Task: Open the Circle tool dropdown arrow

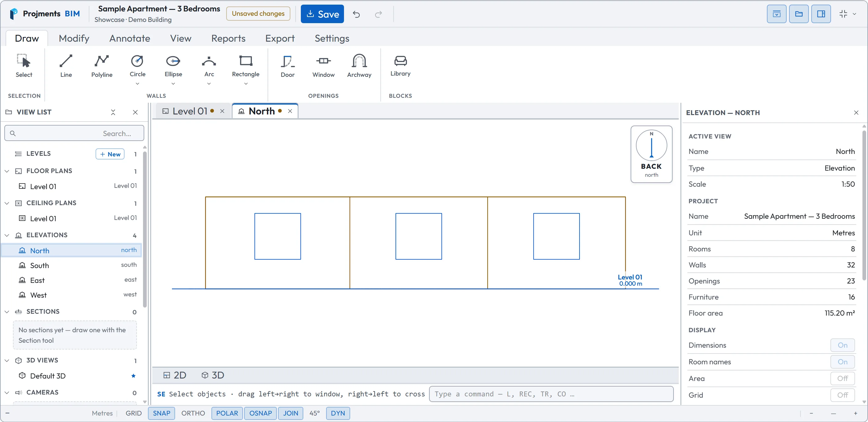Action: pyautogui.click(x=137, y=84)
